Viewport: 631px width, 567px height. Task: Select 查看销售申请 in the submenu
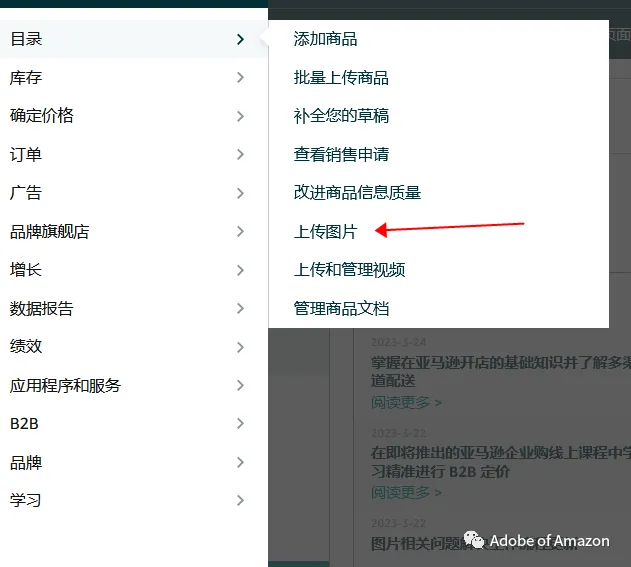pyautogui.click(x=341, y=155)
